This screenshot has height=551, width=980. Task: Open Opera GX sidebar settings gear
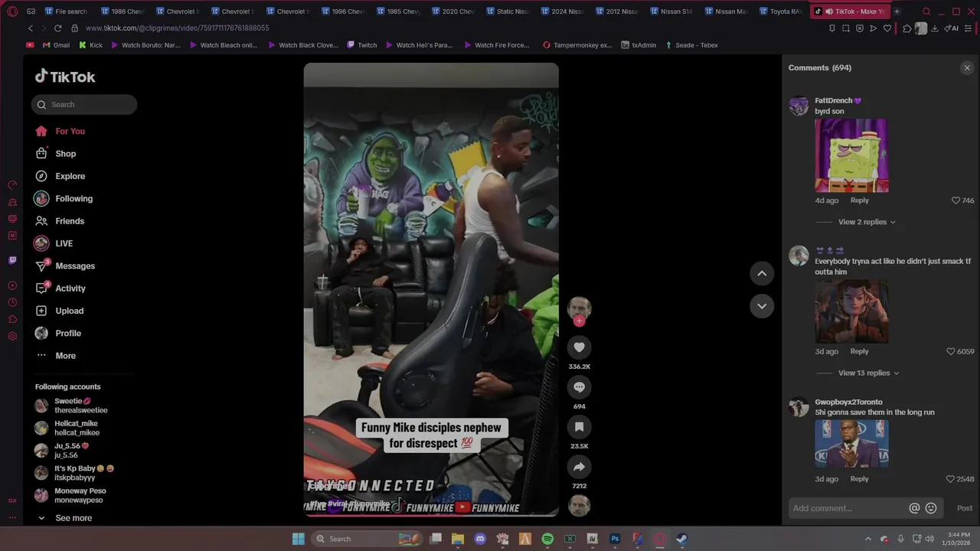(12, 336)
